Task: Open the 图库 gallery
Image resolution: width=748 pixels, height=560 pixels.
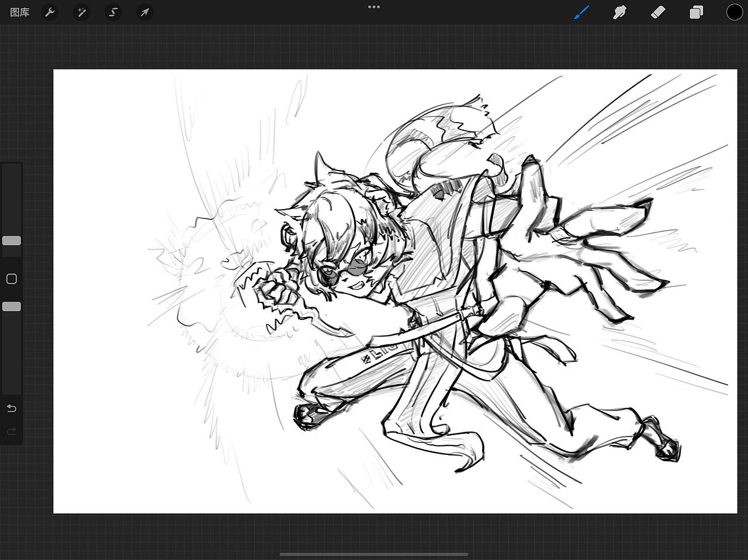Action: coord(20,12)
